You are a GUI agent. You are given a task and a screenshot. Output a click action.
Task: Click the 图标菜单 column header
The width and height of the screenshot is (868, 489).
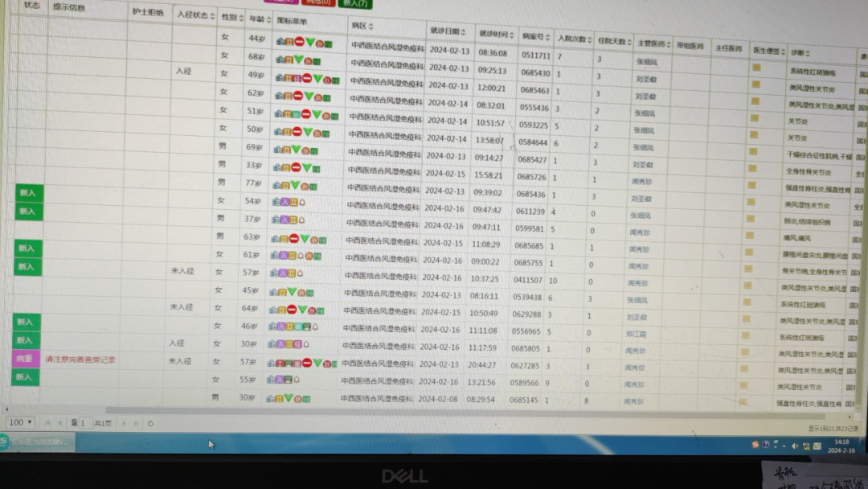coord(292,21)
